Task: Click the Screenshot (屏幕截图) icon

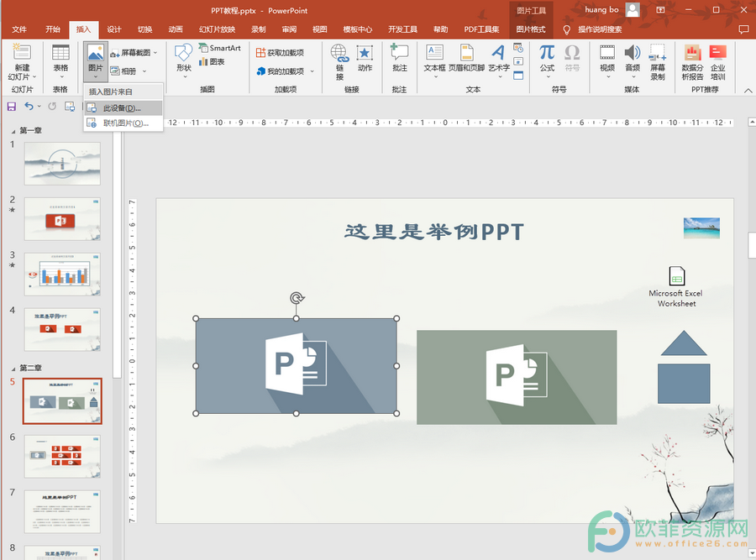Action: click(x=115, y=53)
